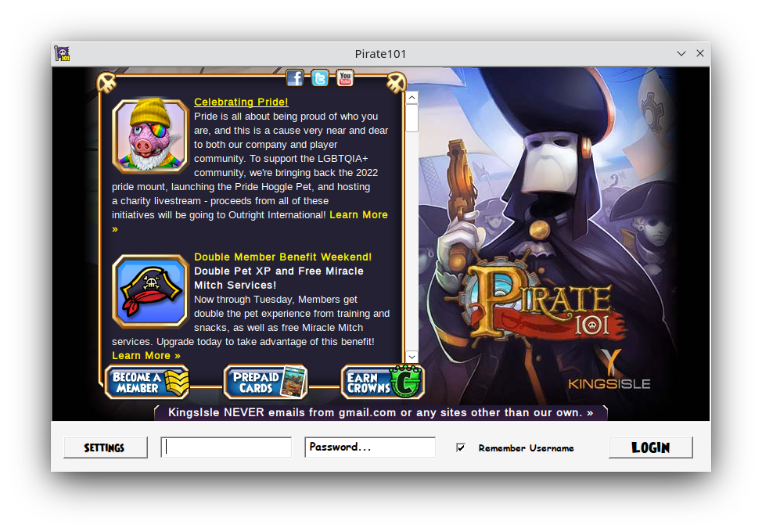
Task: Open the YouTube icon
Action: click(345, 77)
